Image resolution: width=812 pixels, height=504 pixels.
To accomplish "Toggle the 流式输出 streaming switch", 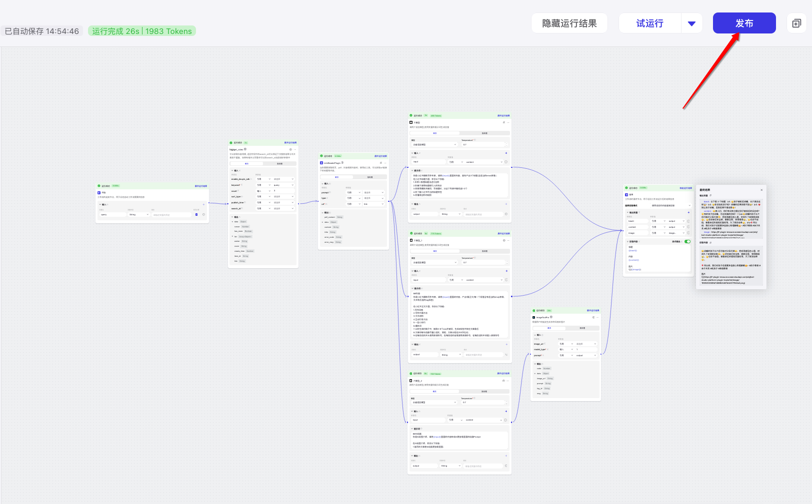I will (687, 241).
